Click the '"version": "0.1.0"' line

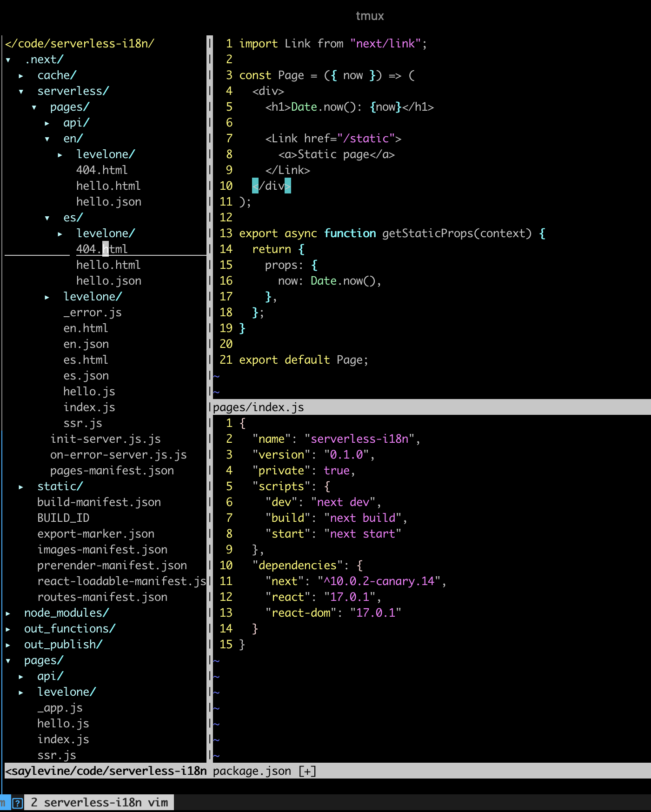tap(313, 455)
